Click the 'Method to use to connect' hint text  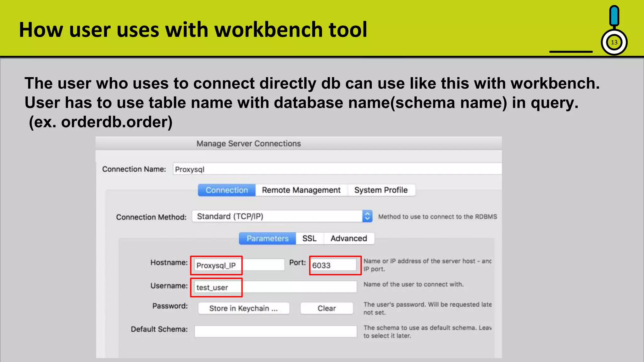click(437, 217)
